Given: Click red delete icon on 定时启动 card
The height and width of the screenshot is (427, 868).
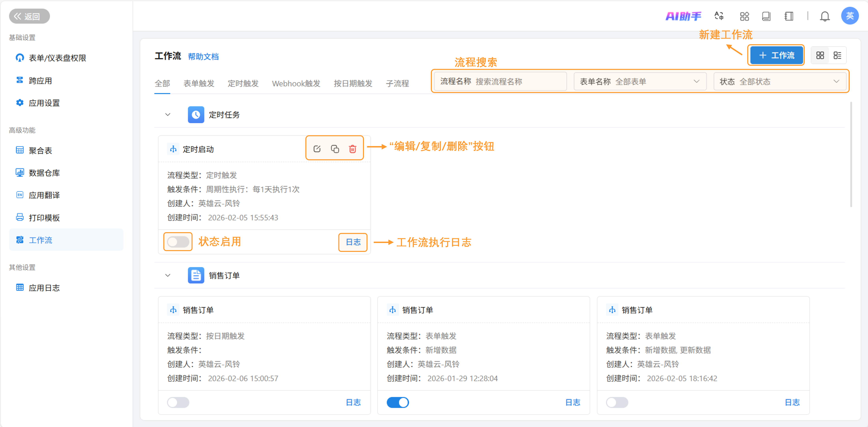Looking at the screenshot, I should [353, 149].
